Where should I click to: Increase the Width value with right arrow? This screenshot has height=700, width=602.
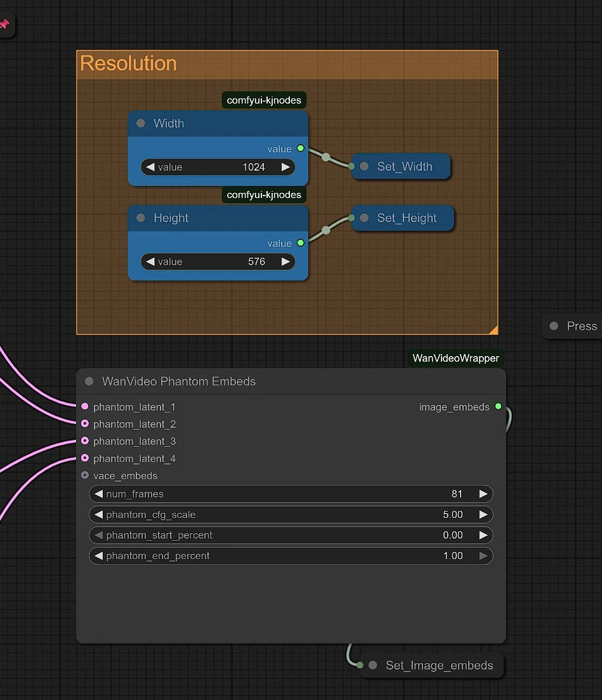tap(285, 167)
